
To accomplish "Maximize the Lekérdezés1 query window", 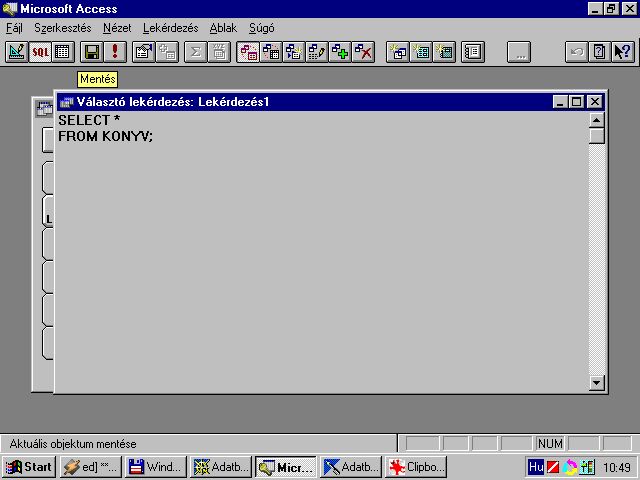I will [x=576, y=102].
